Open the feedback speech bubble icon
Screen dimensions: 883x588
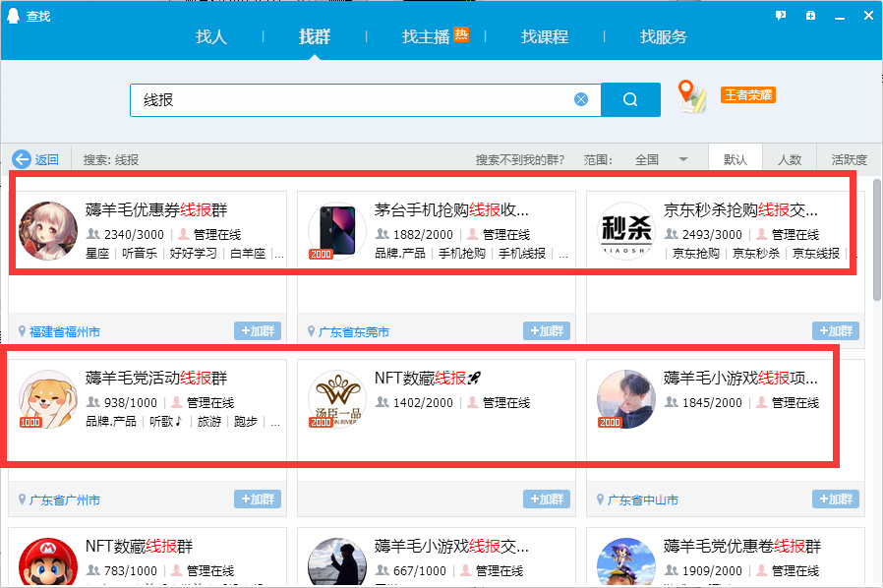pyautogui.click(x=781, y=16)
